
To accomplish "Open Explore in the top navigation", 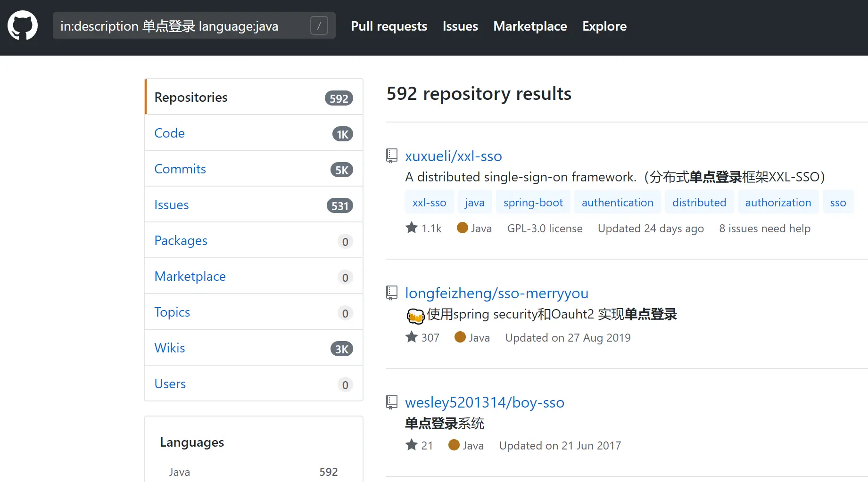I will (x=604, y=26).
